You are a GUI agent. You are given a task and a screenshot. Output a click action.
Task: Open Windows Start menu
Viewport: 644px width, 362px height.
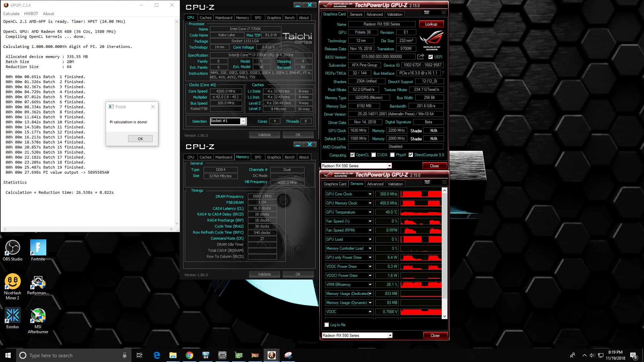point(8,355)
